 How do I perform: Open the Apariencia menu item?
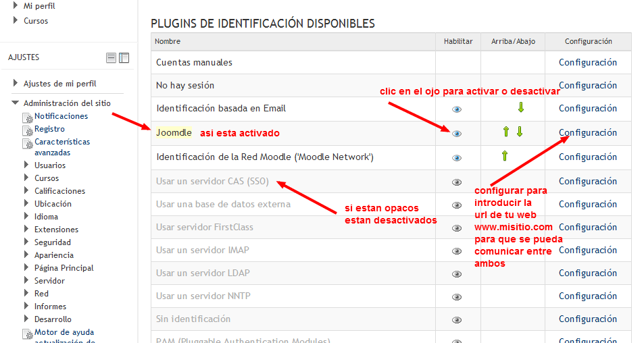[x=54, y=255]
